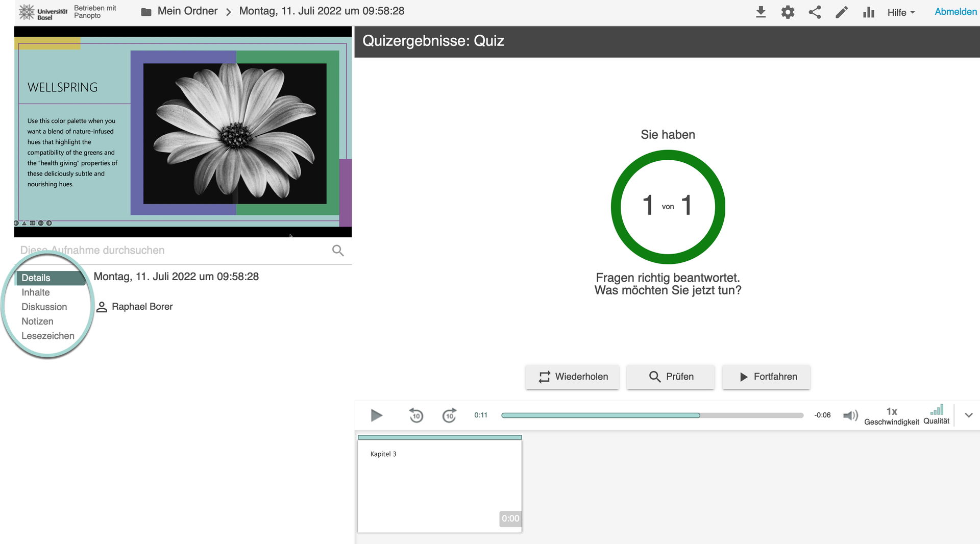The width and height of the screenshot is (980, 544).
Task: Open settings with the gear icon
Action: [788, 12]
